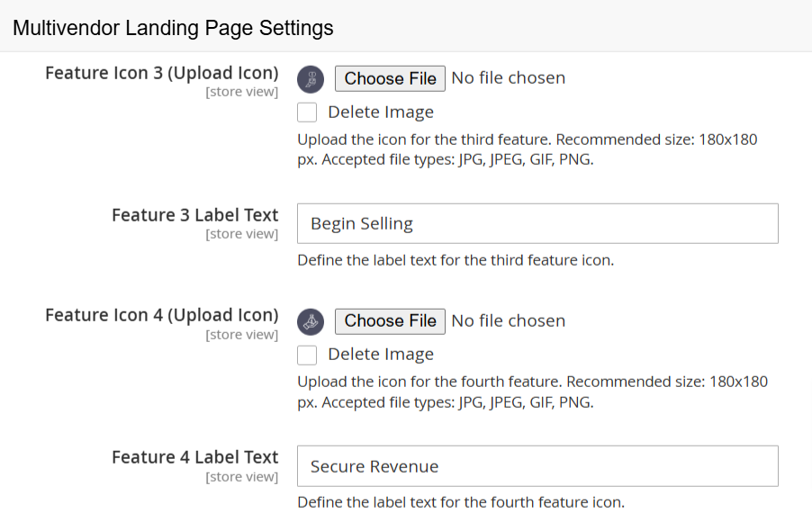Collapse the Multivendor Landing Page Settings section
This screenshot has height=522, width=812.
coord(173,28)
